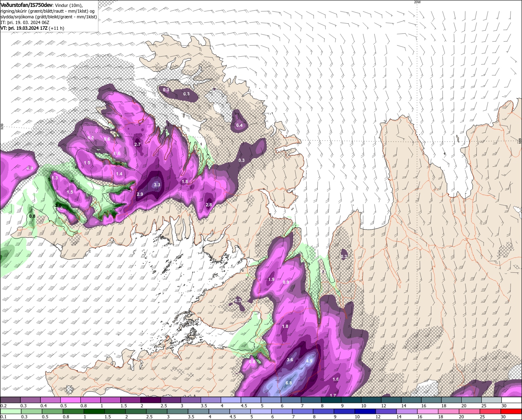Click the 1.4 precipitation value on the map
The height and width of the screenshot is (420, 522).
click(x=119, y=174)
